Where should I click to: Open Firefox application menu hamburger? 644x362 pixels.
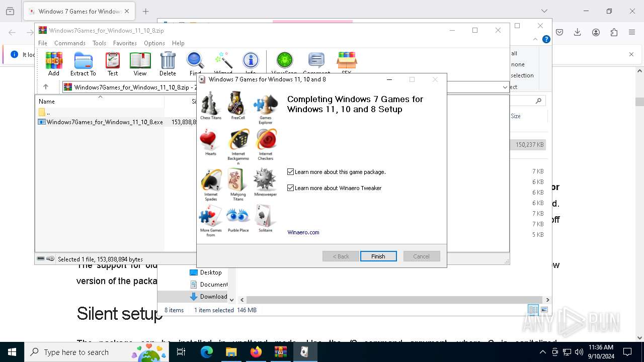coord(631,32)
